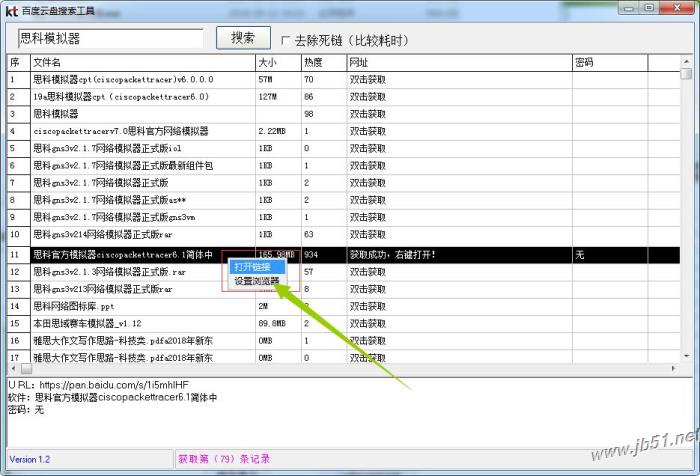Click the 网址 column header

pyautogui.click(x=459, y=63)
